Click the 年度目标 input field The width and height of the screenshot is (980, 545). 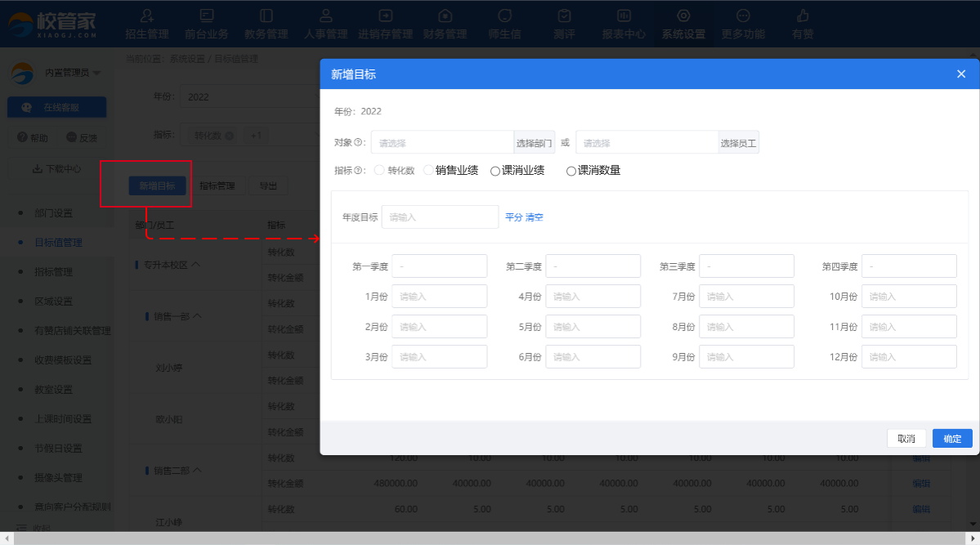pyautogui.click(x=440, y=217)
